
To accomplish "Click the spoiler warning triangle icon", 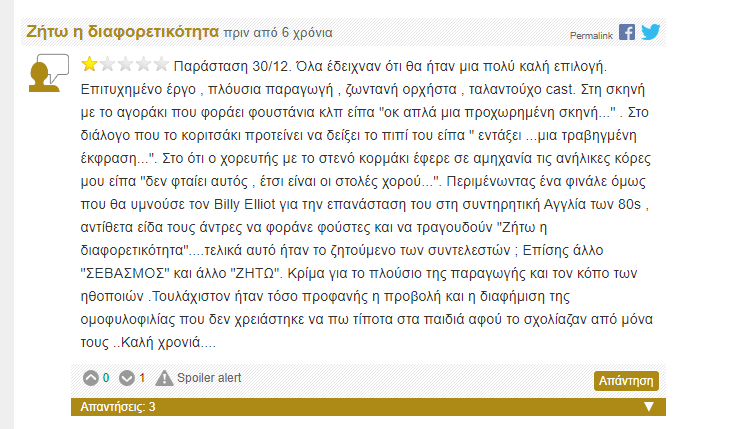I will coord(164,378).
